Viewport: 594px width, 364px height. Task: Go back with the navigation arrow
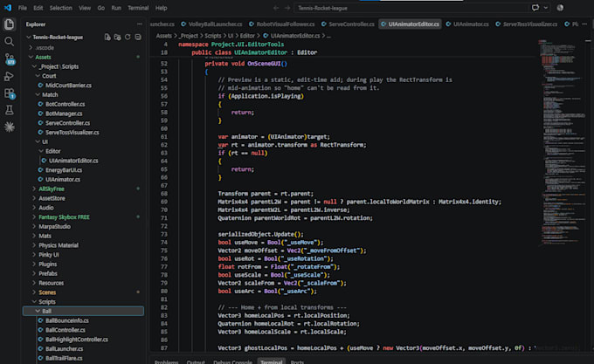click(276, 8)
